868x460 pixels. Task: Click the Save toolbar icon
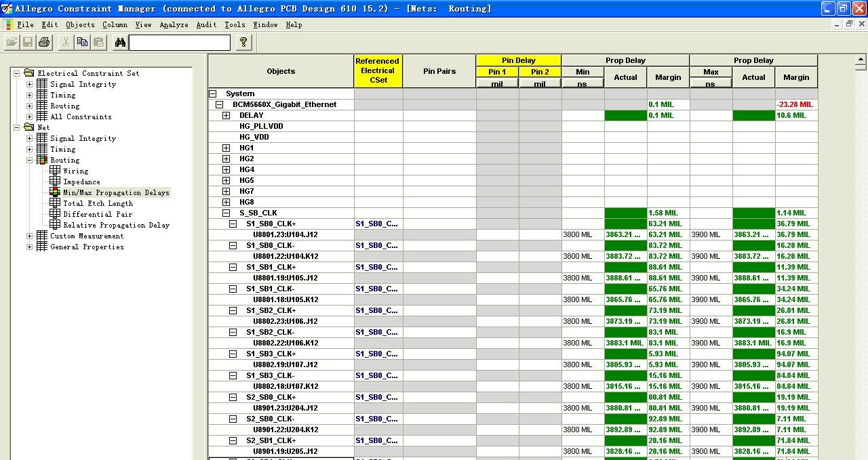click(28, 43)
